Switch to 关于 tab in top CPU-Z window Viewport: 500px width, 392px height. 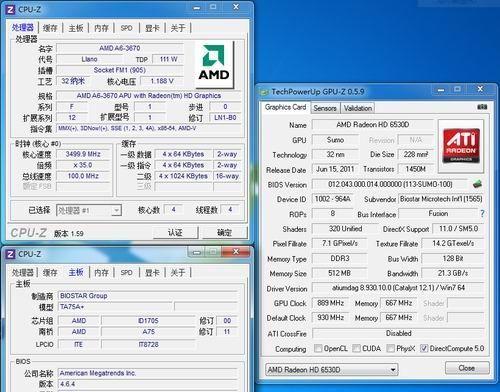click(178, 28)
